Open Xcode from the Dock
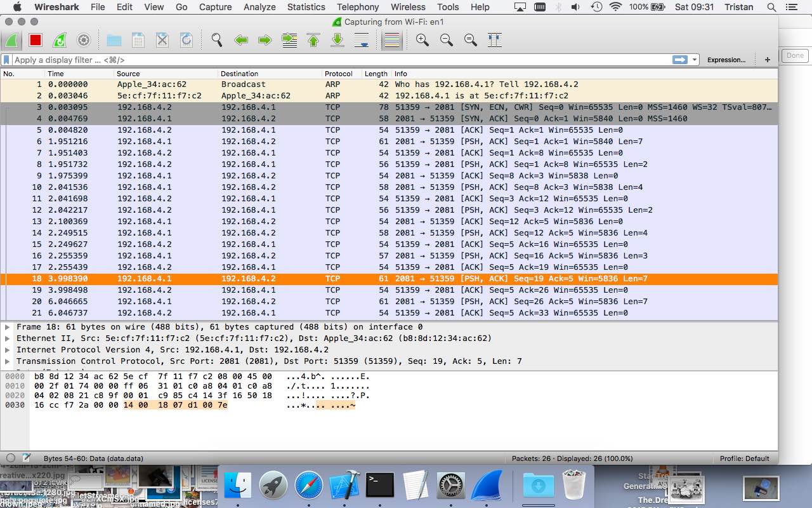Viewport: 812px width, 508px height. tap(344, 486)
